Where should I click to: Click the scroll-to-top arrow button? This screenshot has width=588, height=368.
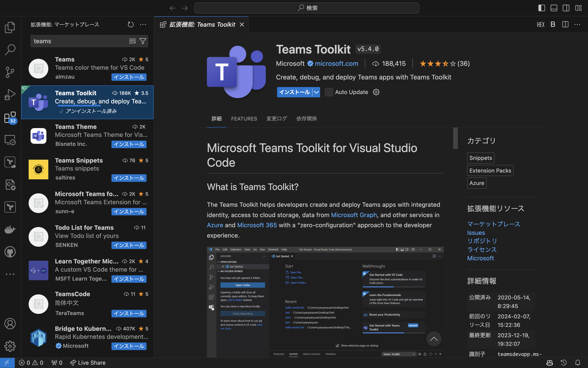point(434,339)
